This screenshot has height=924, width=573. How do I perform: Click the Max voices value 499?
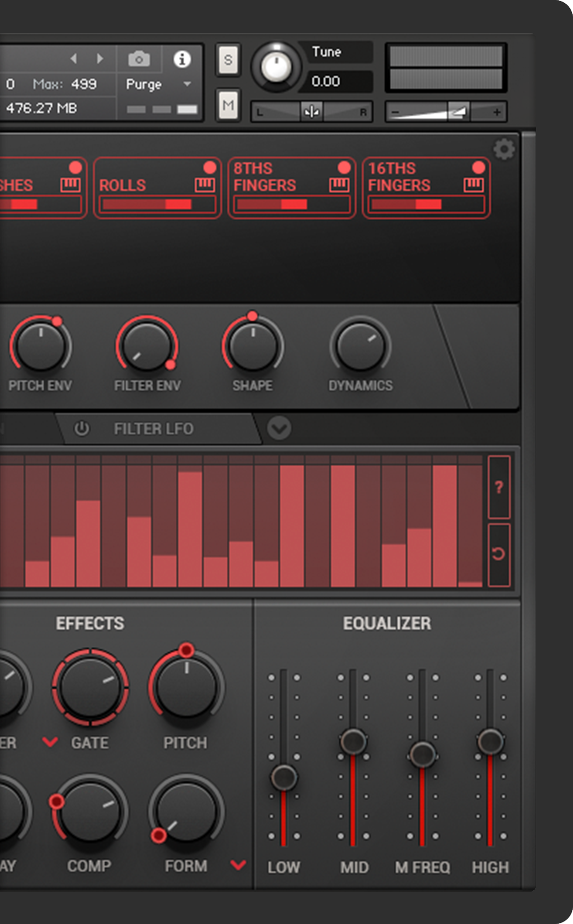pyautogui.click(x=84, y=84)
